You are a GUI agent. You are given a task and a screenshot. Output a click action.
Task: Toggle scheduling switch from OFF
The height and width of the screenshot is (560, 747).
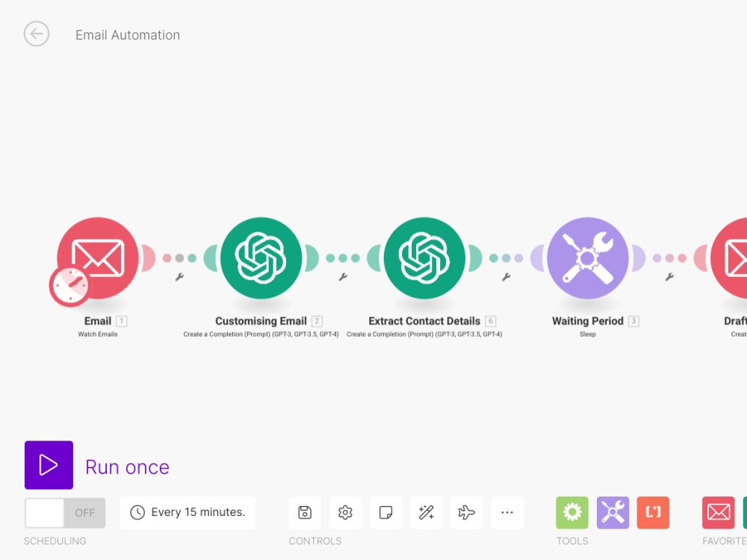coord(65,512)
